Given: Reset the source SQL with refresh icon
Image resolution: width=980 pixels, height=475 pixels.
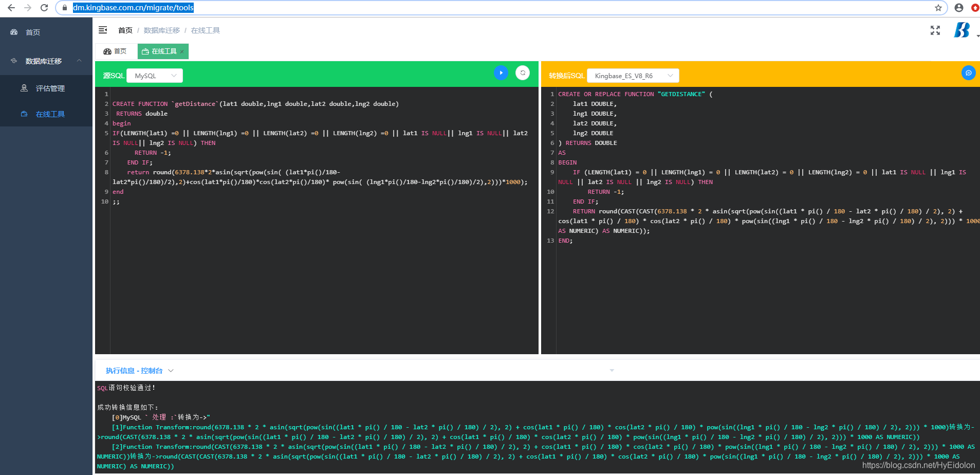Looking at the screenshot, I should [523, 73].
